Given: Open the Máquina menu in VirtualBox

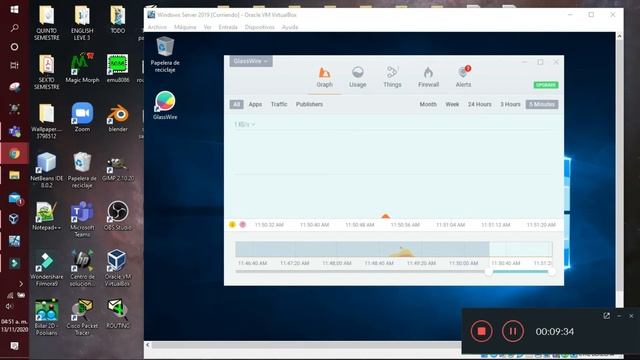Looking at the screenshot, I should (x=185, y=27).
